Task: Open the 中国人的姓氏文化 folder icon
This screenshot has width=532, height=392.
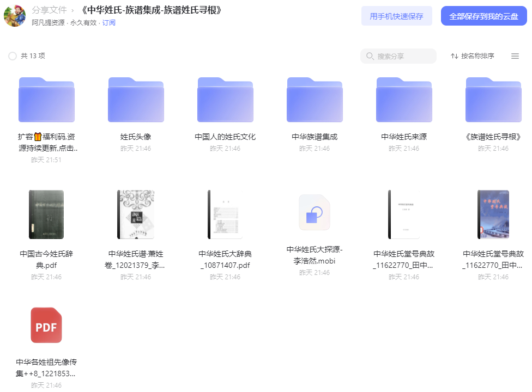Action: pos(225,100)
